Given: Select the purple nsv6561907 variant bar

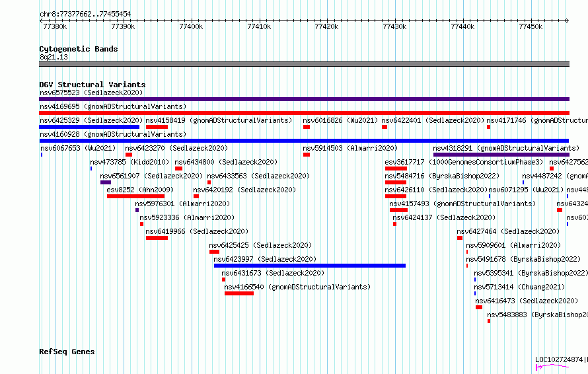Looking at the screenshot, I should pos(106,182).
